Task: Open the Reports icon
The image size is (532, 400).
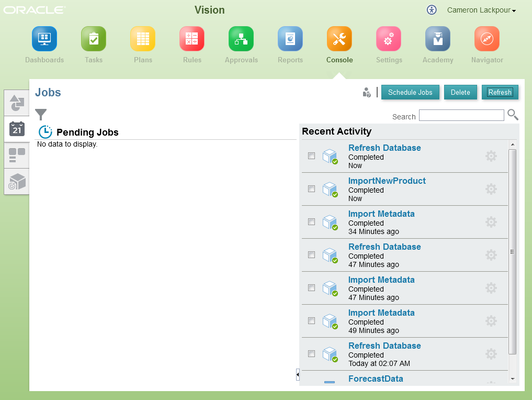Action: click(290, 39)
